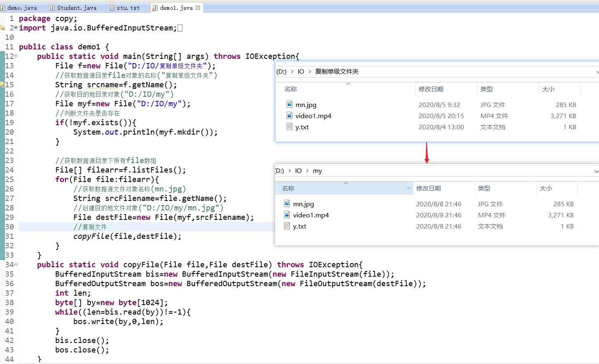Expand chevron after (D:) in my address bar
Image resolution: width=599 pixels, height=364 pixels.
290,170
